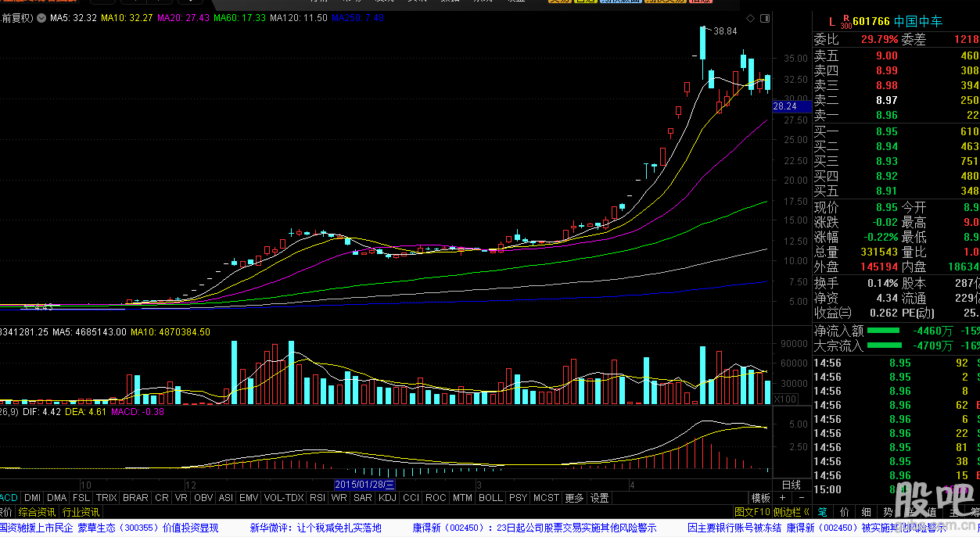The image size is (980, 537).
Task: Choose the TRIX indicator tab
Action: pos(106,497)
